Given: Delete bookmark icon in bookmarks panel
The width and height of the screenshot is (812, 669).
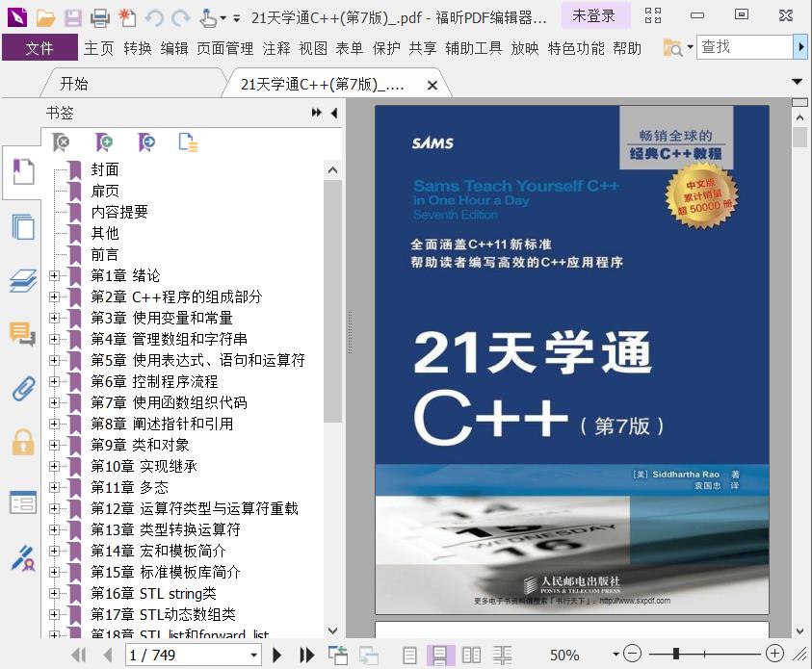Looking at the screenshot, I should [61, 142].
